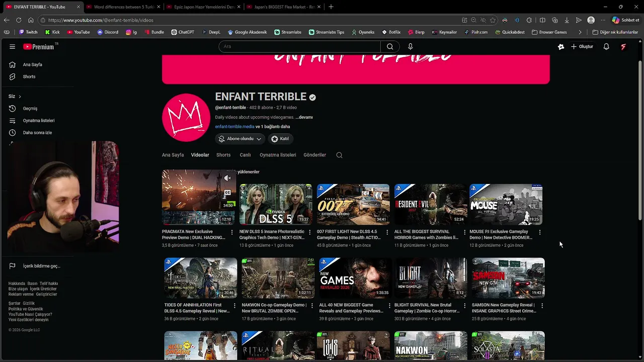
Task: Toggle captions on the PRAGMATA preview
Action: (227, 192)
